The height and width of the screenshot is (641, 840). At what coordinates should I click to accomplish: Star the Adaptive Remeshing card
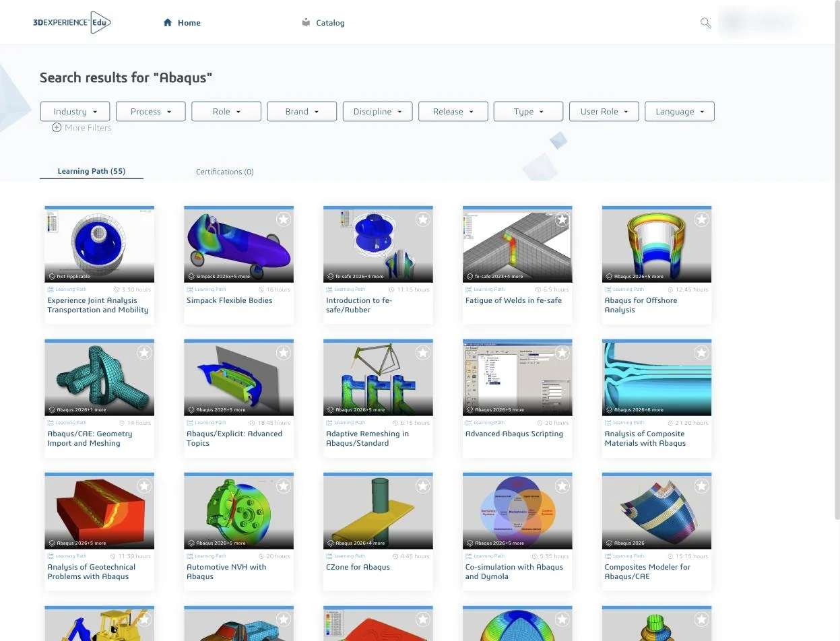[423, 353]
